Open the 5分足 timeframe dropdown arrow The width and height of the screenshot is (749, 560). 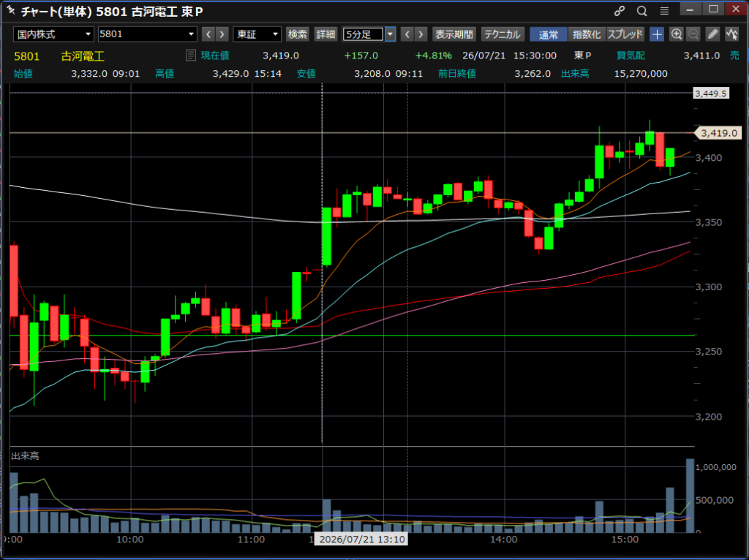point(391,34)
